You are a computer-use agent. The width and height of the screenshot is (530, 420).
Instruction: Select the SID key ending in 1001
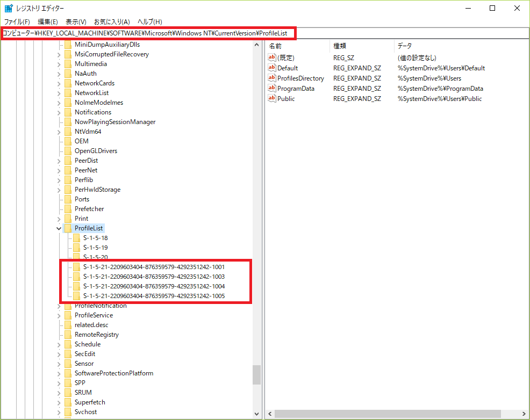pyautogui.click(x=154, y=267)
